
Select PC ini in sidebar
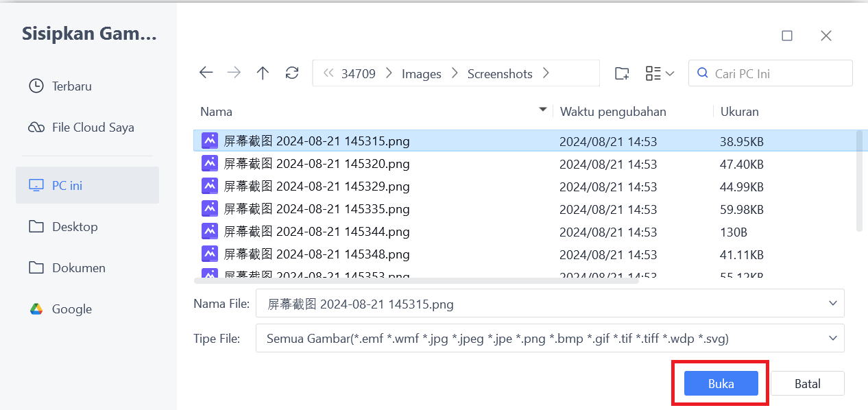click(x=87, y=185)
